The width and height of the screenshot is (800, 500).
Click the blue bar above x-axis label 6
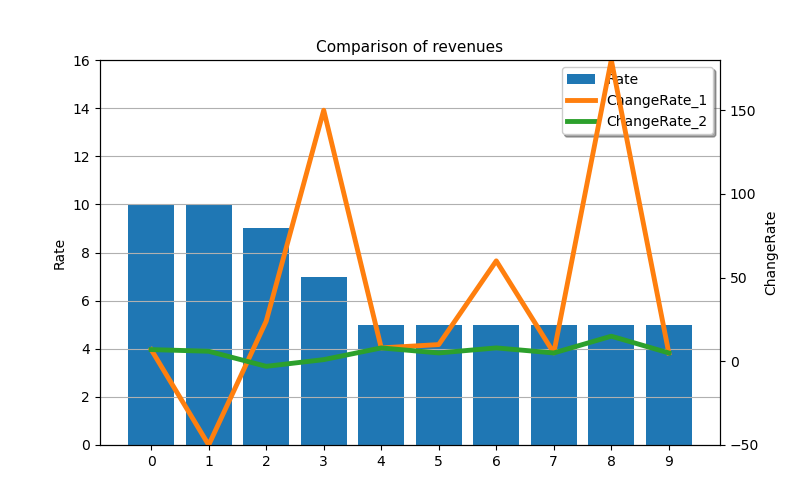tap(496, 385)
